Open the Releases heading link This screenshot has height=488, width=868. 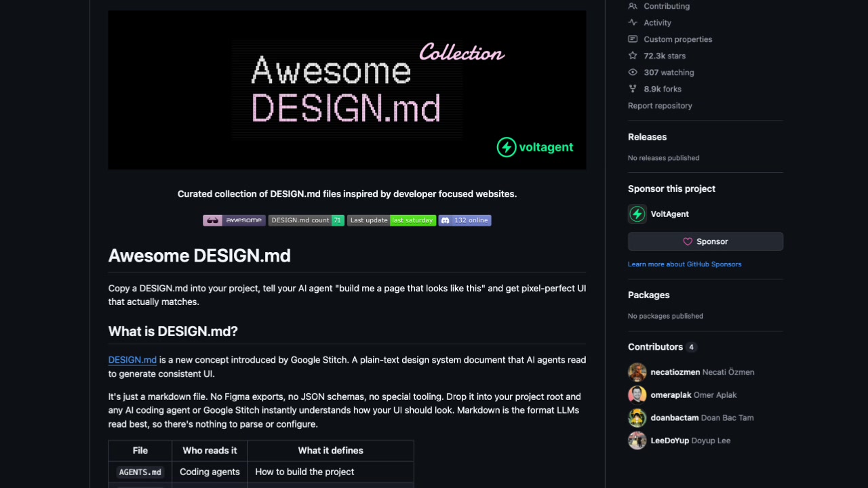pos(647,137)
